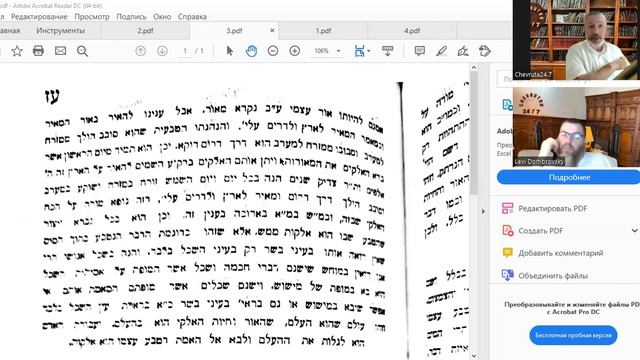The image size is (640, 360).
Task: Open the Подпись menu
Action: pos(131,17)
